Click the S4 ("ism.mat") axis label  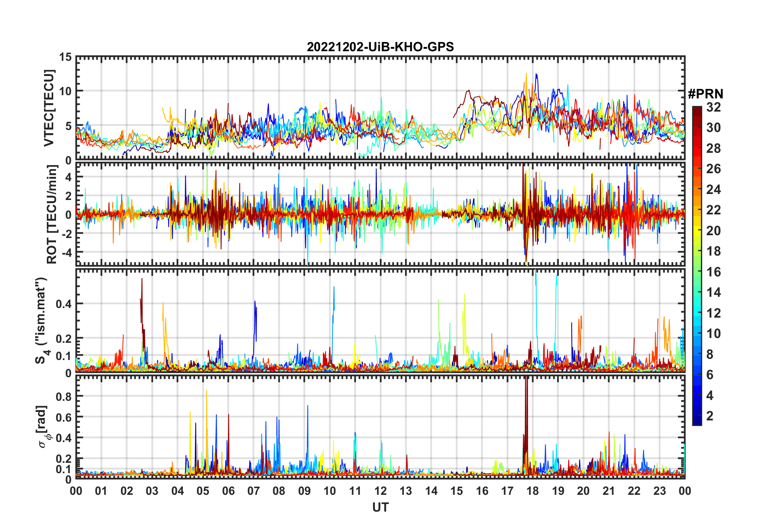click(42, 320)
